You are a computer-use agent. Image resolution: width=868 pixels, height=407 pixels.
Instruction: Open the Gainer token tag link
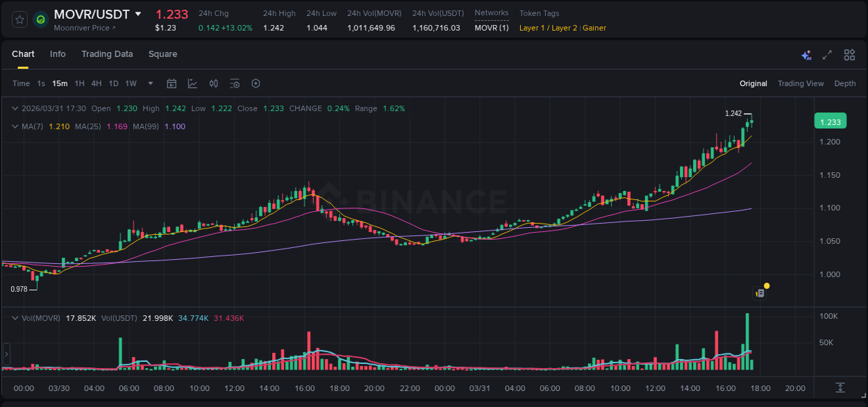[x=594, y=28]
